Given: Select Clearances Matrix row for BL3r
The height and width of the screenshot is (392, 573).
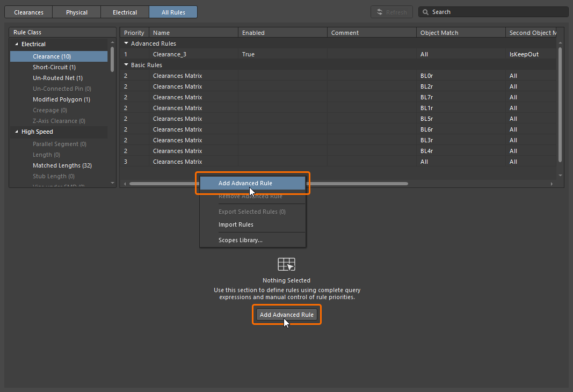Looking at the screenshot, I should [x=338, y=140].
